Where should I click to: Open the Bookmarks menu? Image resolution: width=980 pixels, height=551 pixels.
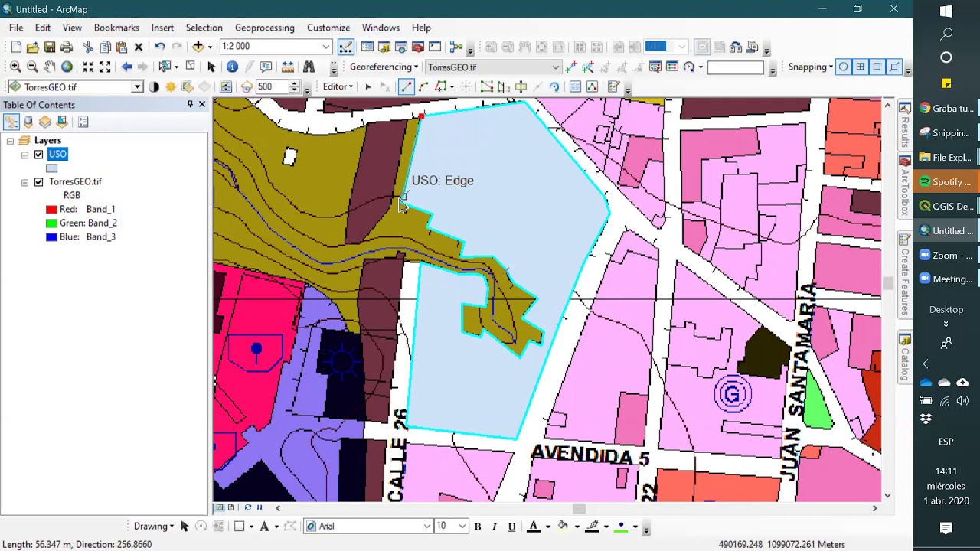(116, 28)
